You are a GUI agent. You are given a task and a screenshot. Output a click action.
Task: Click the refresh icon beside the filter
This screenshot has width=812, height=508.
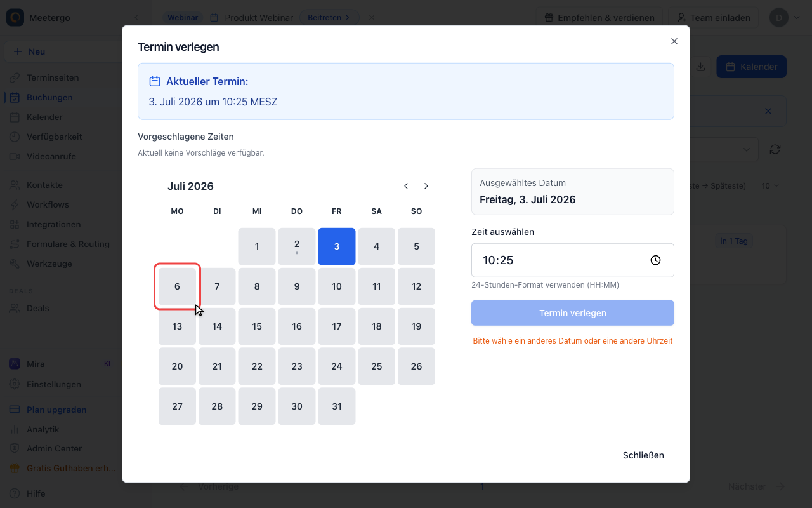[x=775, y=149]
